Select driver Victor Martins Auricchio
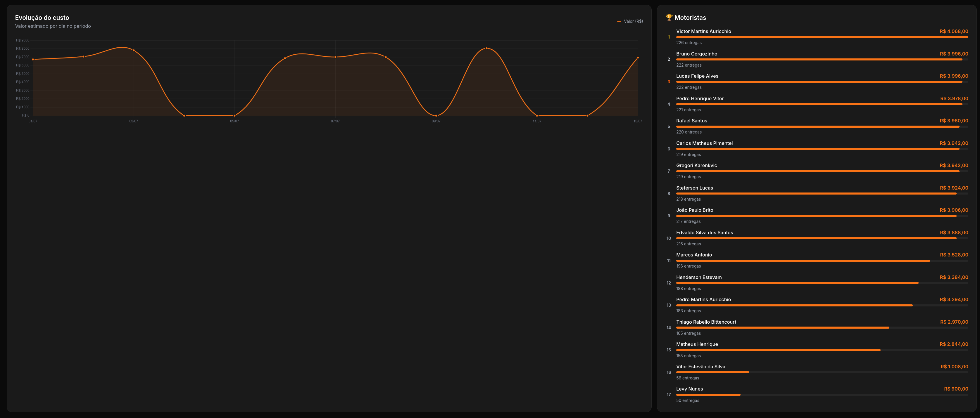This screenshot has width=980, height=418. [703, 32]
